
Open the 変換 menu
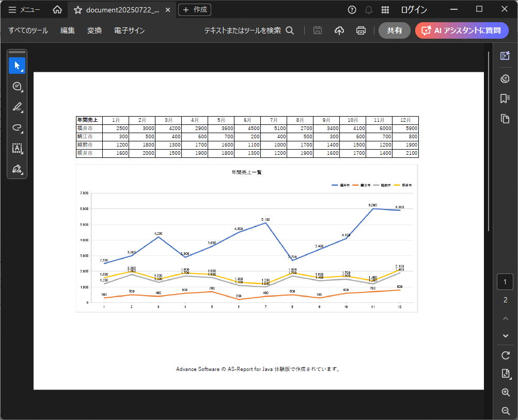95,30
